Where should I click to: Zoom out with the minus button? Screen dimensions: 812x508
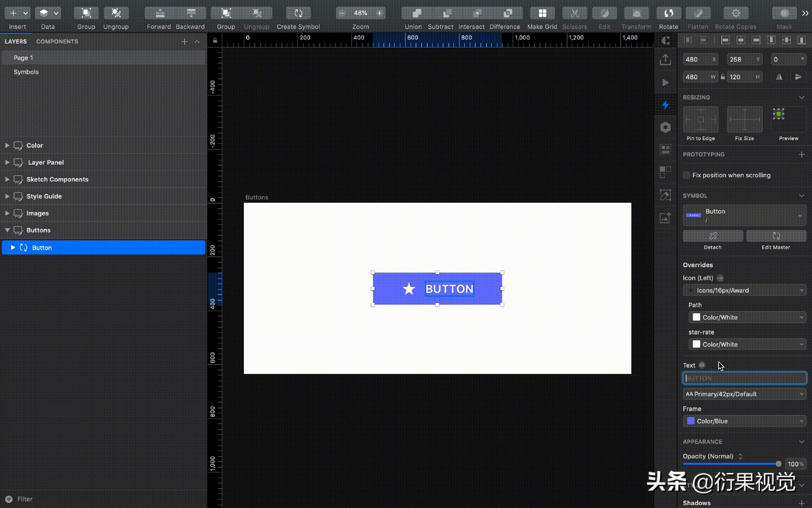pyautogui.click(x=343, y=13)
